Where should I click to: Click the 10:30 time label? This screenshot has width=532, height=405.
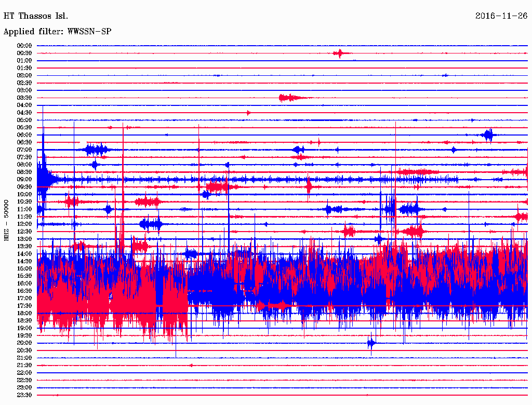click(x=24, y=202)
